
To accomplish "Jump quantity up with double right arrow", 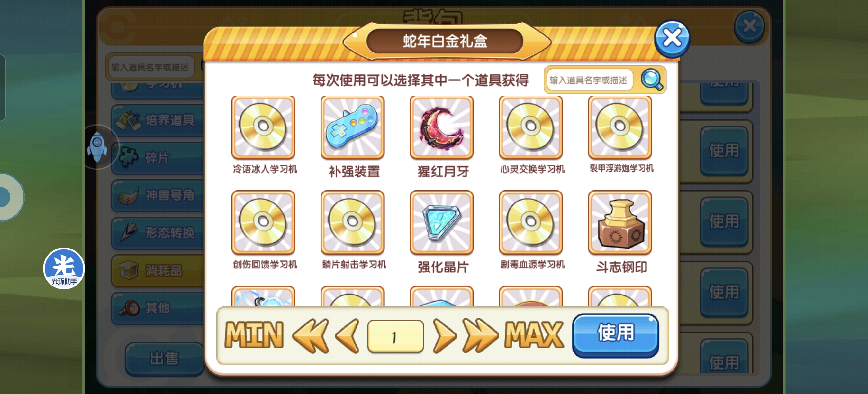I will coord(480,336).
